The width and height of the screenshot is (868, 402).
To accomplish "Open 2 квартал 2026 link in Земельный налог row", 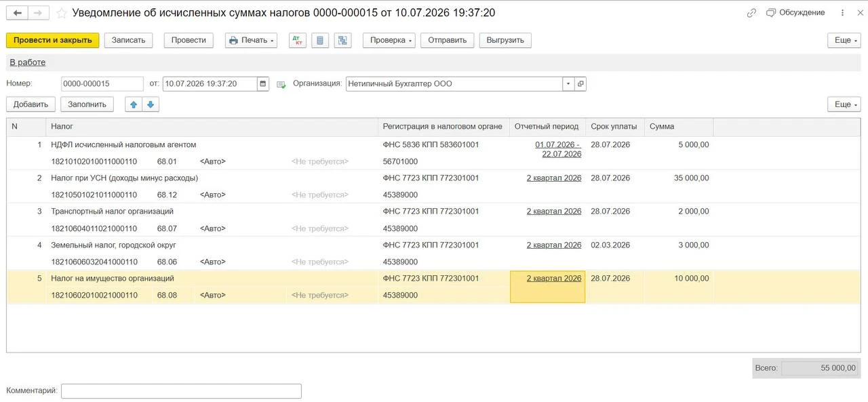I will [x=554, y=245].
